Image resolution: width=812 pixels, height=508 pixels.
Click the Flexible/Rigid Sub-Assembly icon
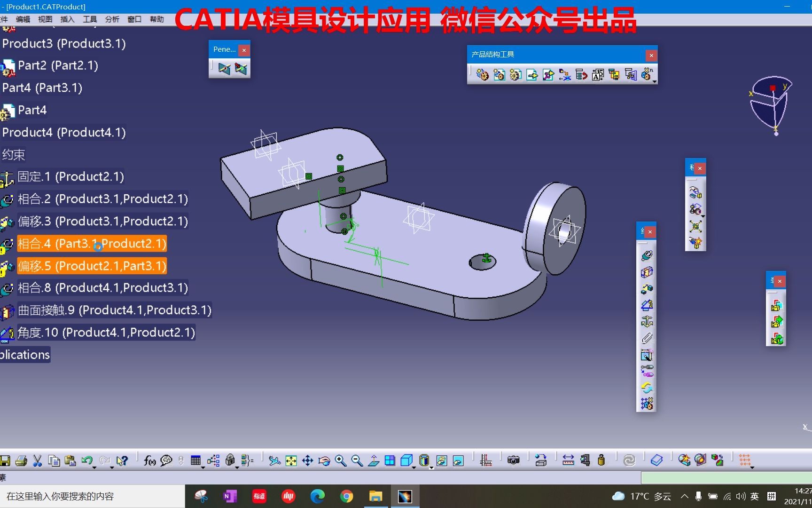point(647,372)
